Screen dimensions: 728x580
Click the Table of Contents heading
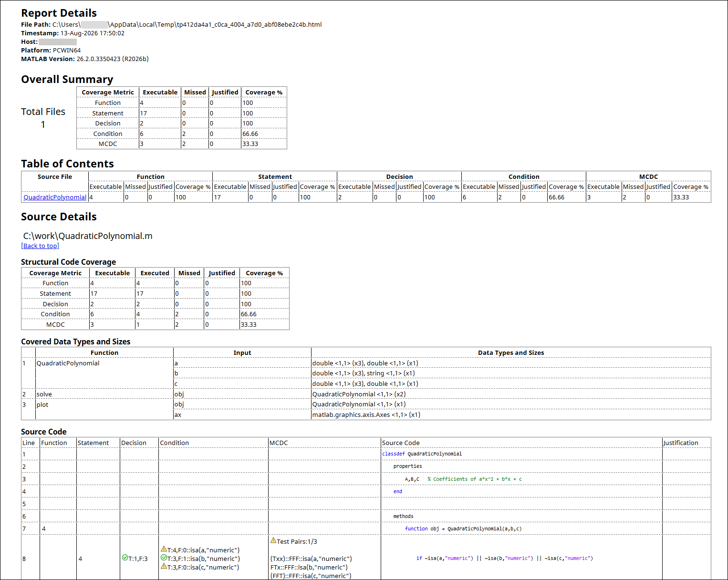tap(67, 164)
